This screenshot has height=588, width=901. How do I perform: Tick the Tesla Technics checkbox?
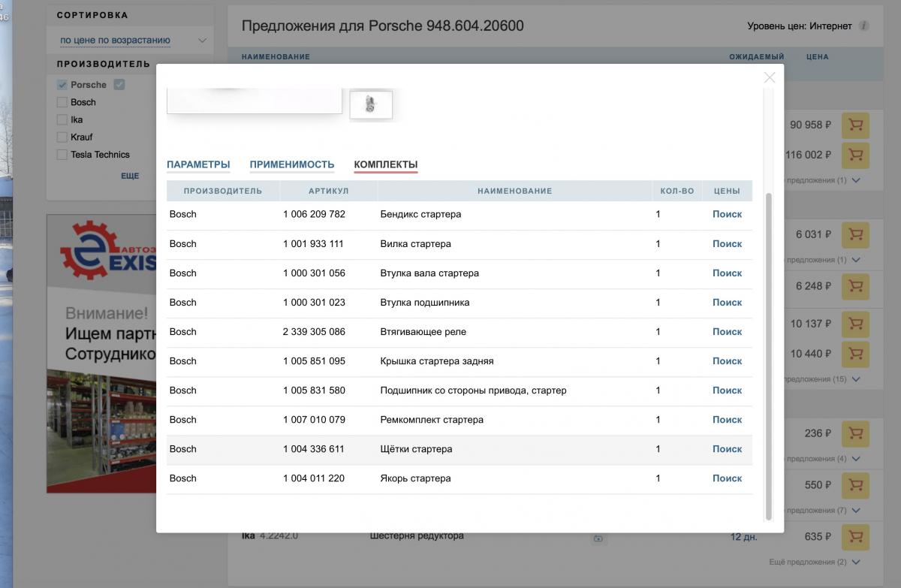tap(62, 155)
